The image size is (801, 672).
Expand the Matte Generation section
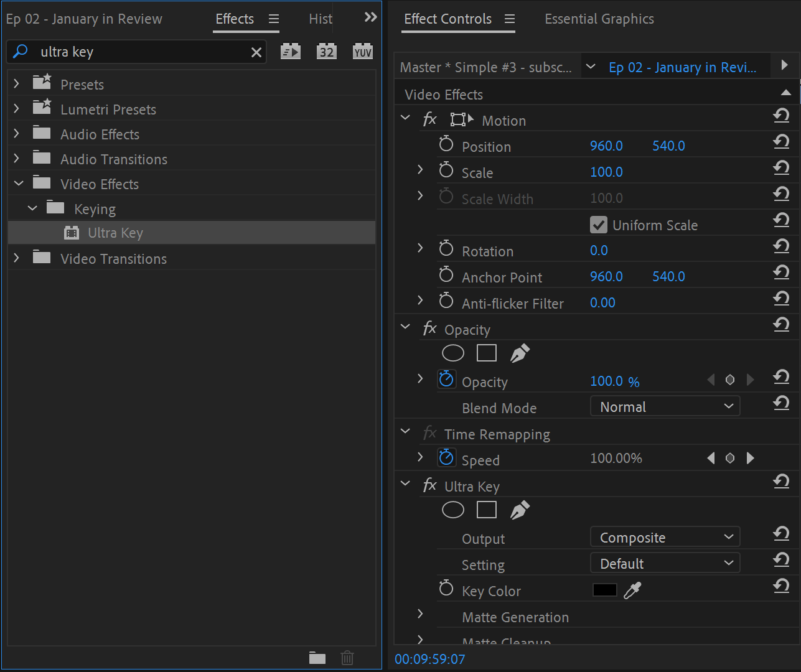pyautogui.click(x=421, y=614)
